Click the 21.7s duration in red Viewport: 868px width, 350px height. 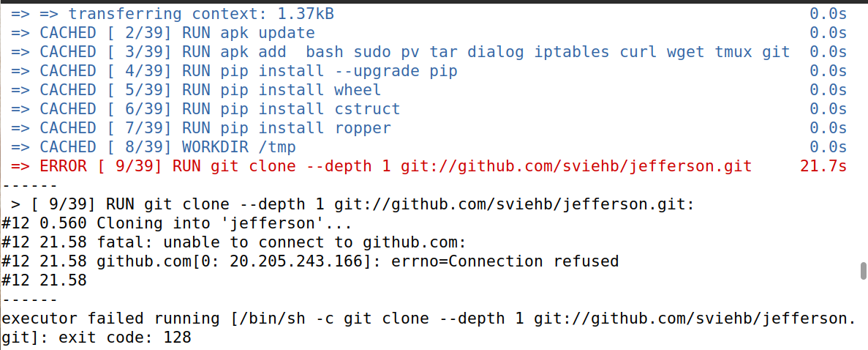823,166
